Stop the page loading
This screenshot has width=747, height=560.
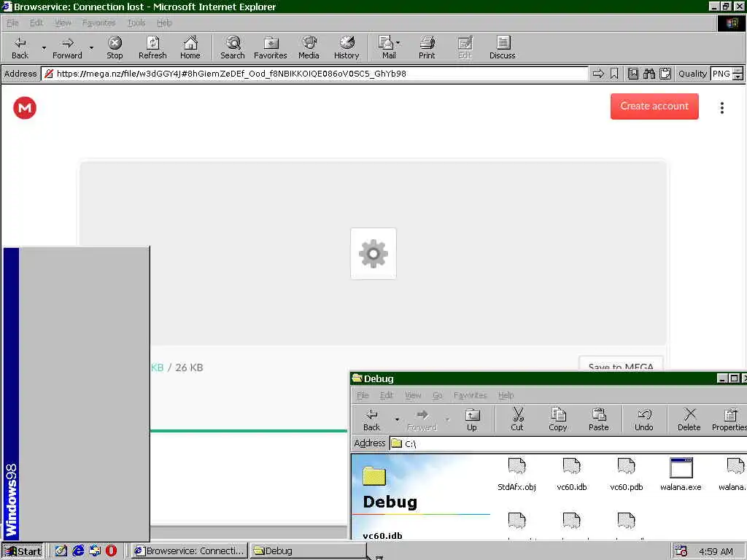pyautogui.click(x=115, y=47)
